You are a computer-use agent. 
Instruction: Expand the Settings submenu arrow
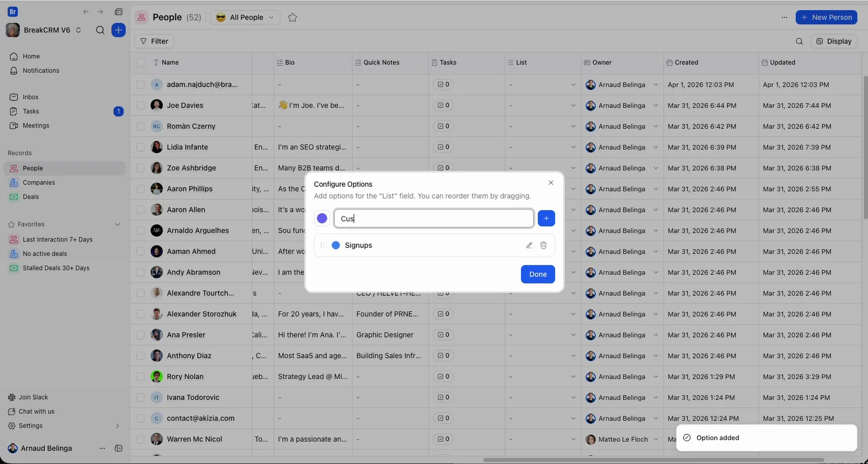point(117,426)
